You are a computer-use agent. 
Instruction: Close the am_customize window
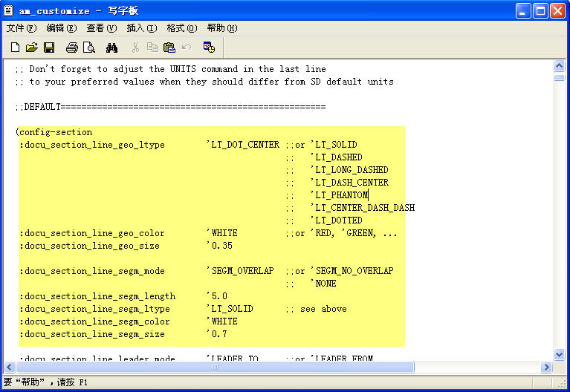[x=557, y=11]
